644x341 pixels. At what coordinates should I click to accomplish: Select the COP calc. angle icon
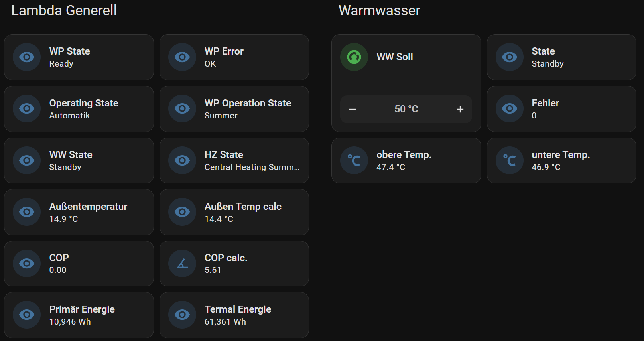(x=182, y=263)
